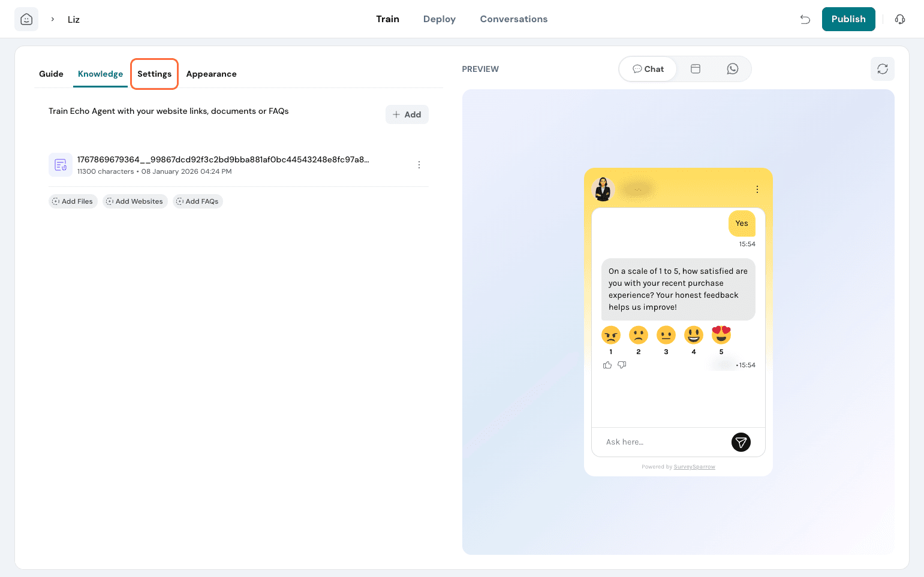Click the Add Websites chip
The height and width of the screenshot is (577, 924).
coord(135,201)
